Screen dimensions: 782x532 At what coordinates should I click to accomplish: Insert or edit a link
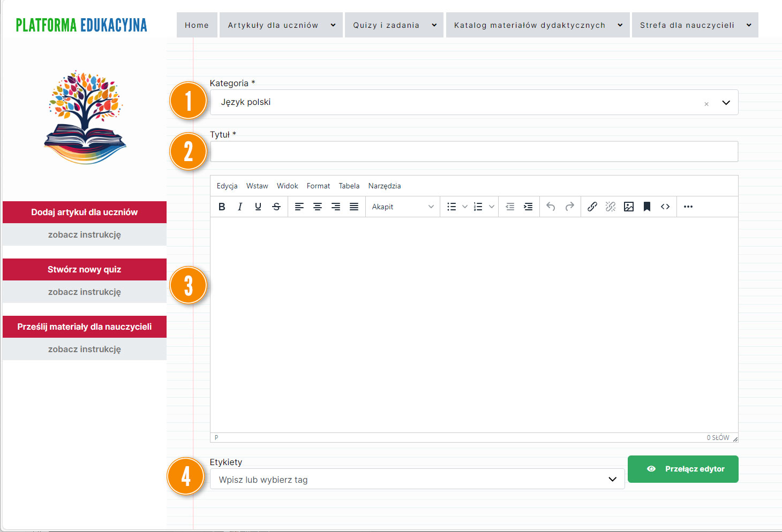592,207
